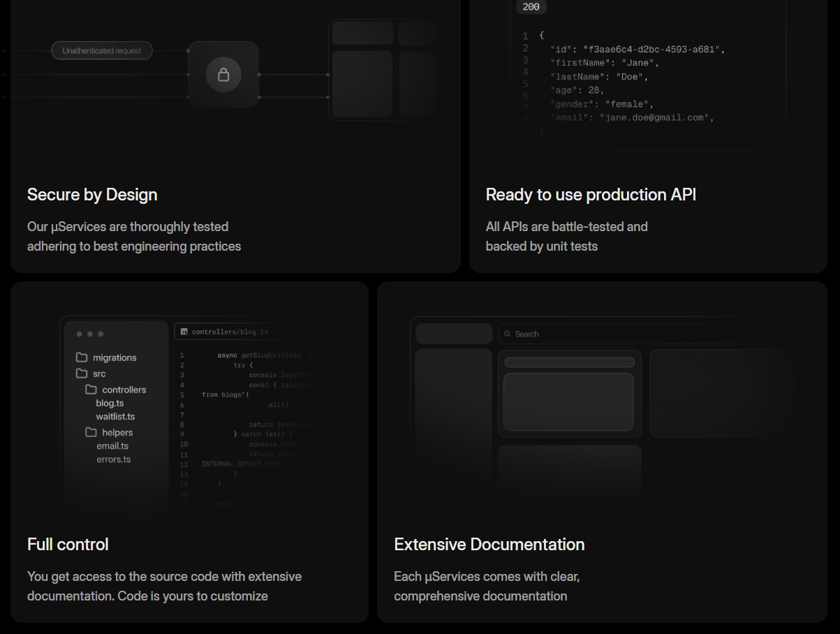840x634 pixels.
Task: Click the JSON line containing "id": "f3aae6c4-d2bc-4593-a681"
Action: (638, 50)
